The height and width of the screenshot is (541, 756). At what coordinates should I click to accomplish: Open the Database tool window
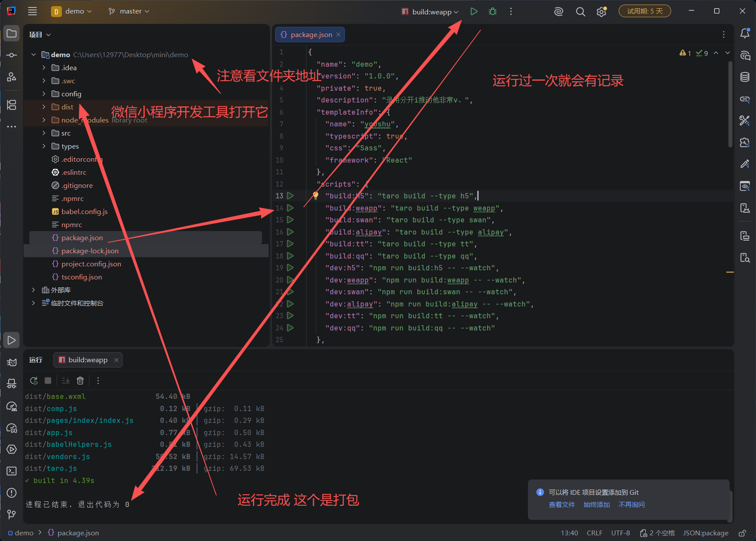pos(745,77)
